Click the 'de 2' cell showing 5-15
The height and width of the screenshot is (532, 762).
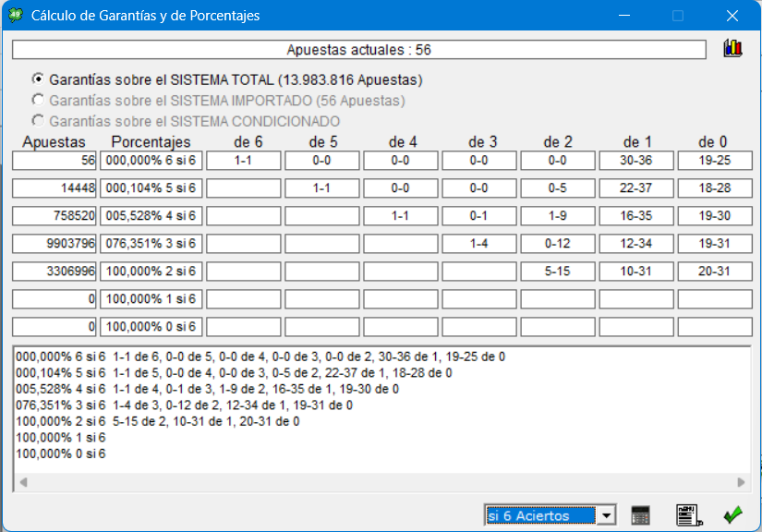[557, 272]
